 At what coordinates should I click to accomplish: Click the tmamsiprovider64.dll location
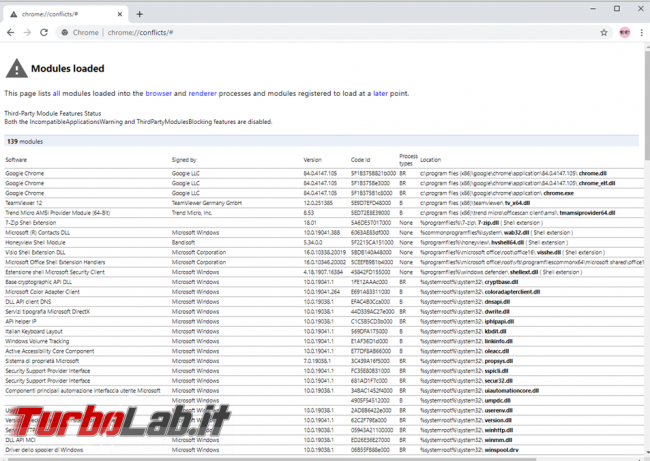click(x=517, y=213)
